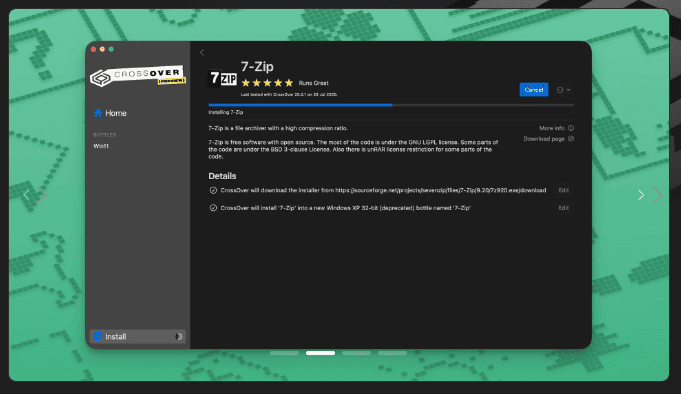This screenshot has height=394, width=681.
Task: Advance to the next slide with the small white arrow
Action: (x=641, y=195)
